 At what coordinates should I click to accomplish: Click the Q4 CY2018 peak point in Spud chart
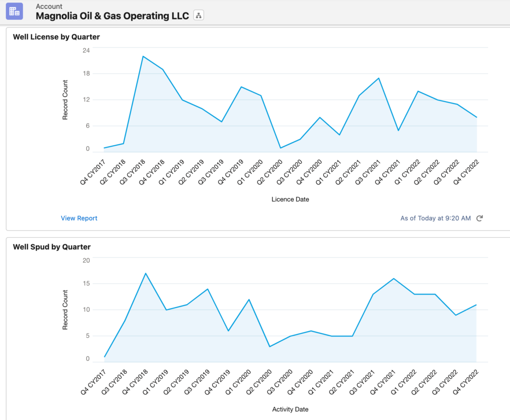146,273
